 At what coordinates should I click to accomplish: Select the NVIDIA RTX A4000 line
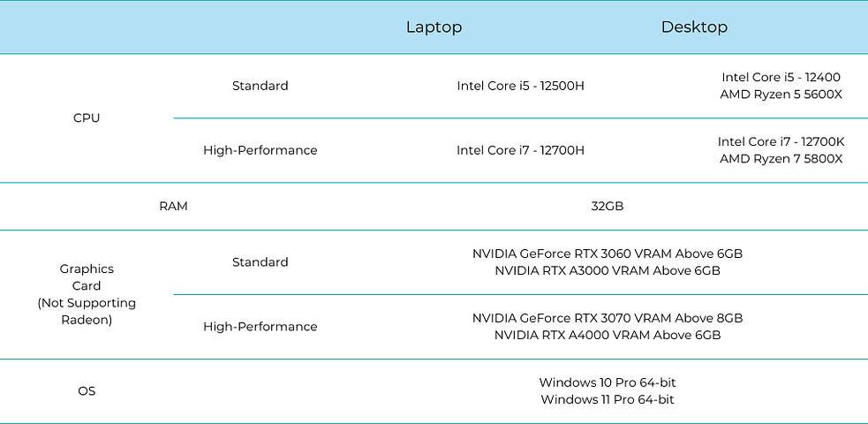608,335
